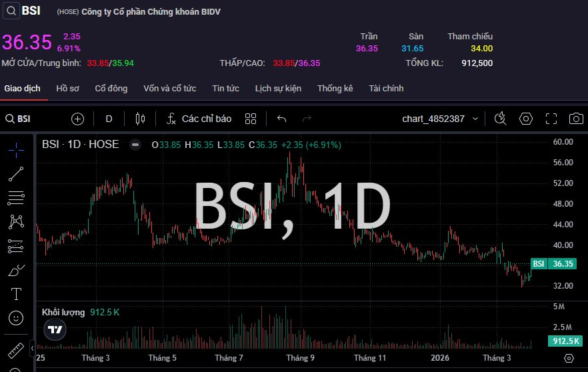This screenshot has width=588, height=372.
Task: Select the brush drawing tool
Action: [x=16, y=270]
